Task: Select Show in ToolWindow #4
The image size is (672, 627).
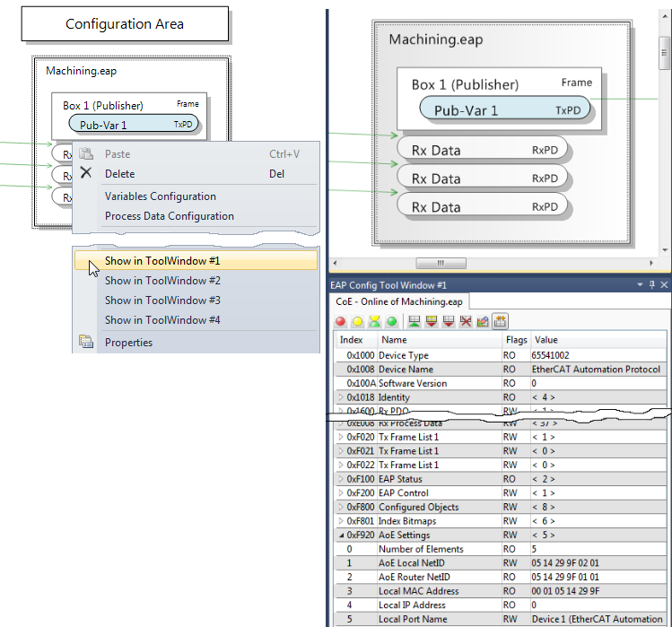Action: tap(196, 319)
